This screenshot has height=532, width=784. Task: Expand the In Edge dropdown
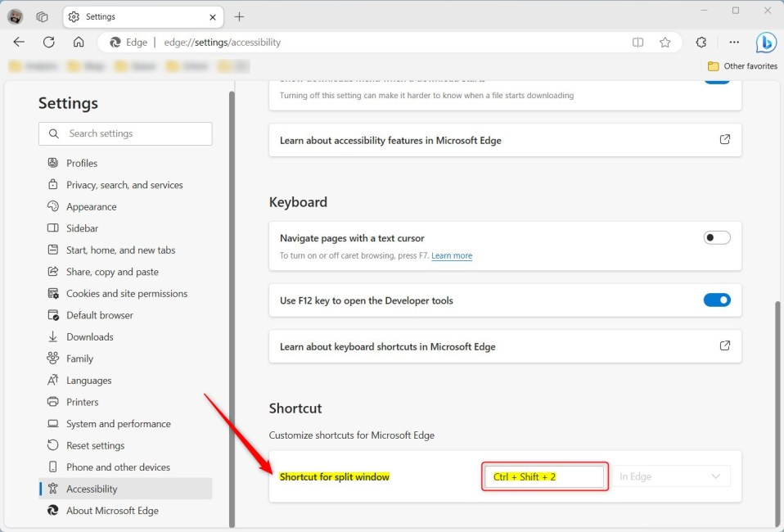pyautogui.click(x=671, y=476)
